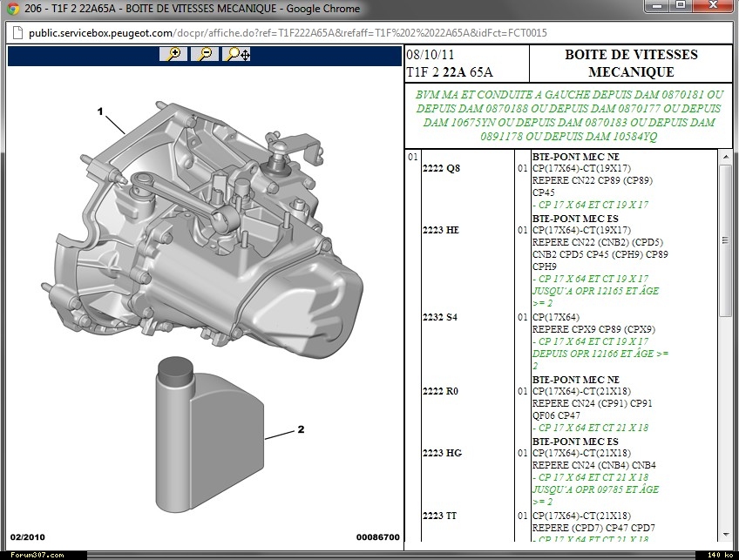Image resolution: width=739 pixels, height=560 pixels.
Task: Click the parts list scrollbar down arrow
Action: coord(725,534)
